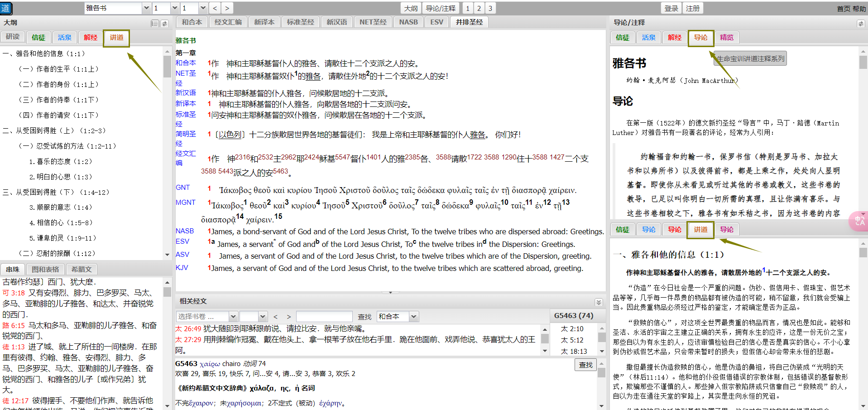This screenshot has height=410, width=868.
Task: Click the outline list view icon
Action: [155, 24]
